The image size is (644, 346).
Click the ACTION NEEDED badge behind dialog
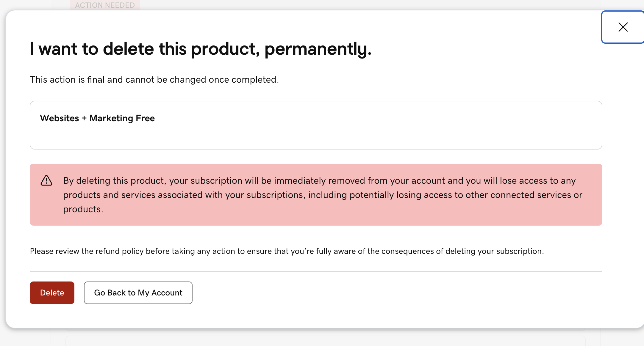coord(105,5)
